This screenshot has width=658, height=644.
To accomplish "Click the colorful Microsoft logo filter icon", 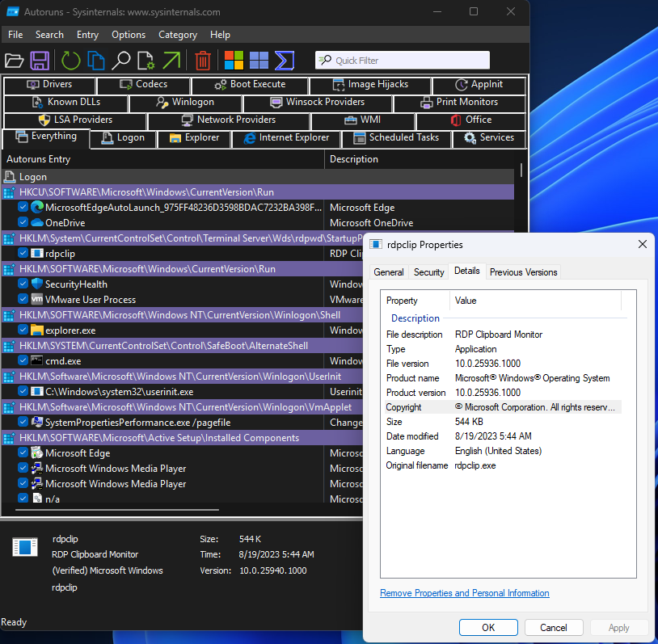I will (x=234, y=61).
